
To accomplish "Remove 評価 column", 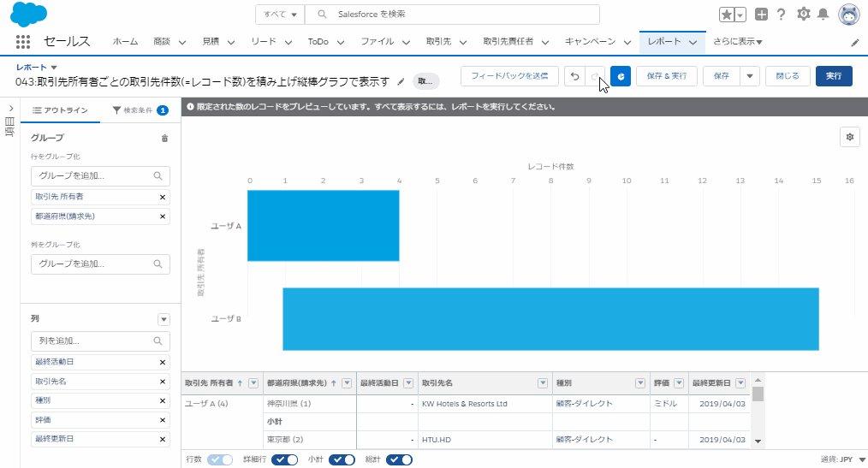I will 162,420.
